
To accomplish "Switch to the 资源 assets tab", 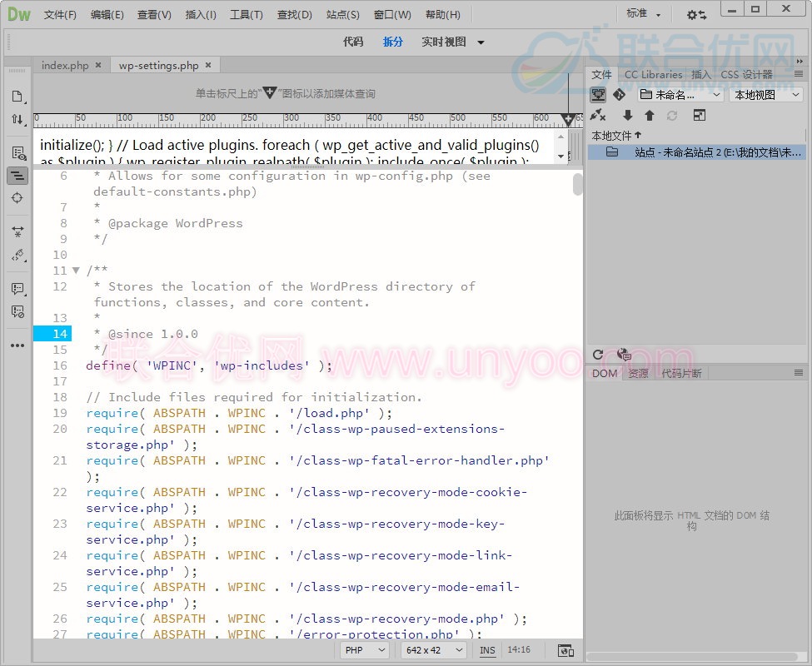I will pos(638,373).
